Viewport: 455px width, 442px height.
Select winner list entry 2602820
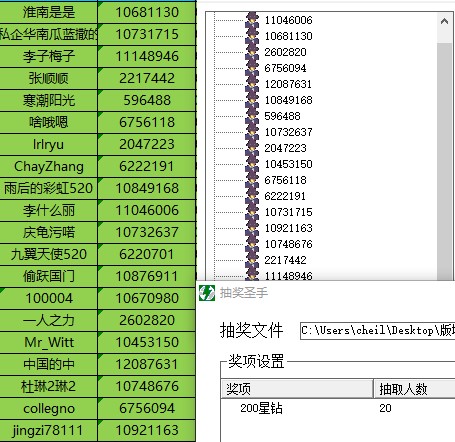click(x=285, y=52)
